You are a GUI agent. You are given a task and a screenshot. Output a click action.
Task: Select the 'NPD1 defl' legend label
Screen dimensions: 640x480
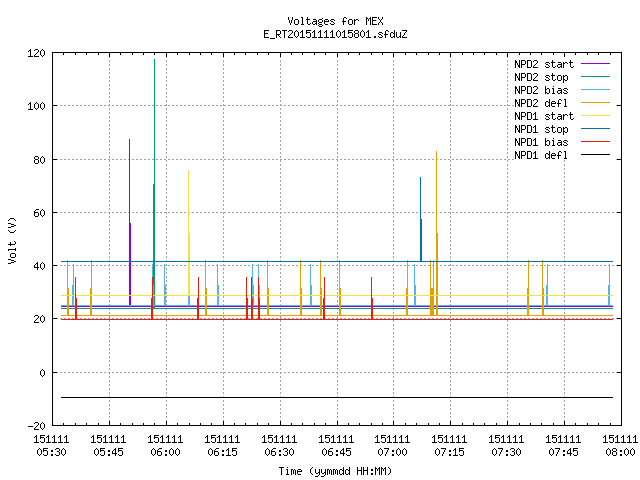tap(541, 156)
